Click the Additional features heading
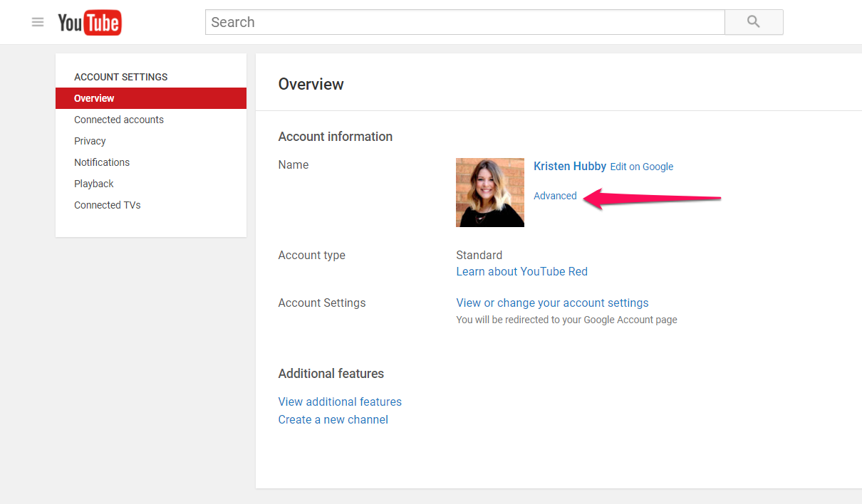 [x=331, y=374]
